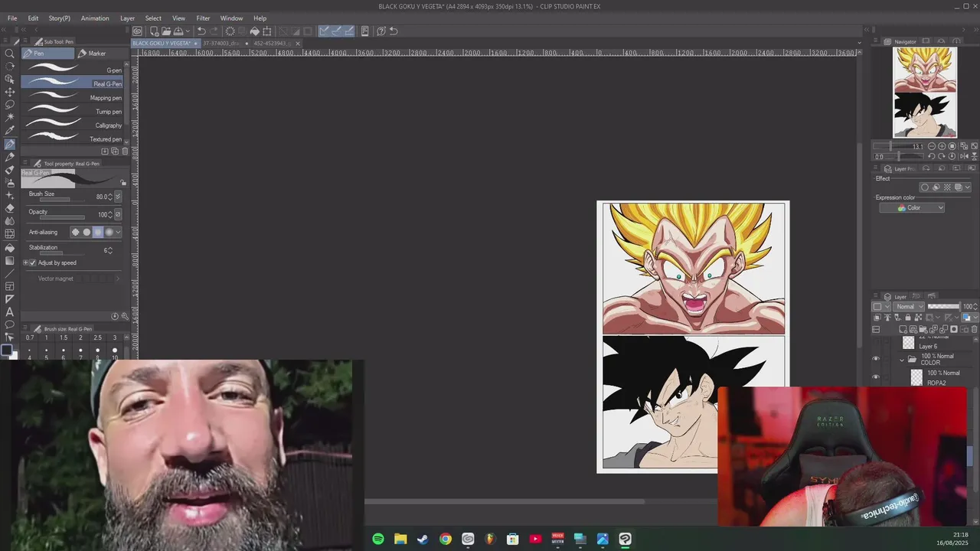Select the strongest anti-aliasing option
Viewport: 980px width, 551px height.
(x=109, y=232)
